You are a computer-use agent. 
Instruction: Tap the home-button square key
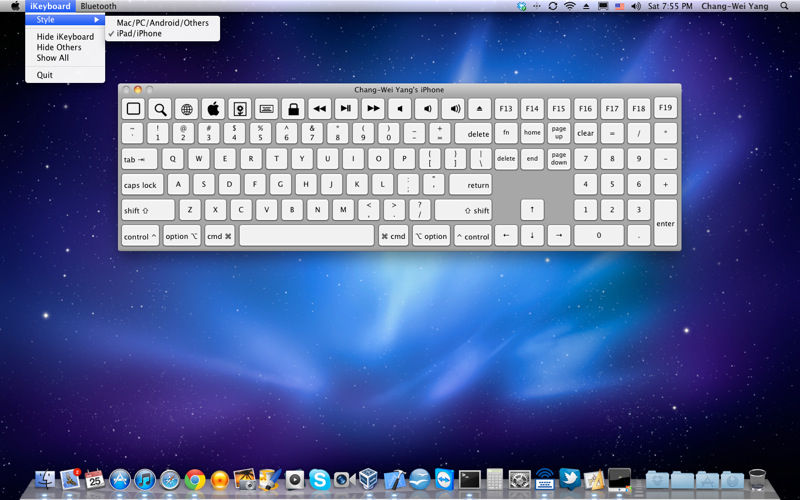click(134, 109)
